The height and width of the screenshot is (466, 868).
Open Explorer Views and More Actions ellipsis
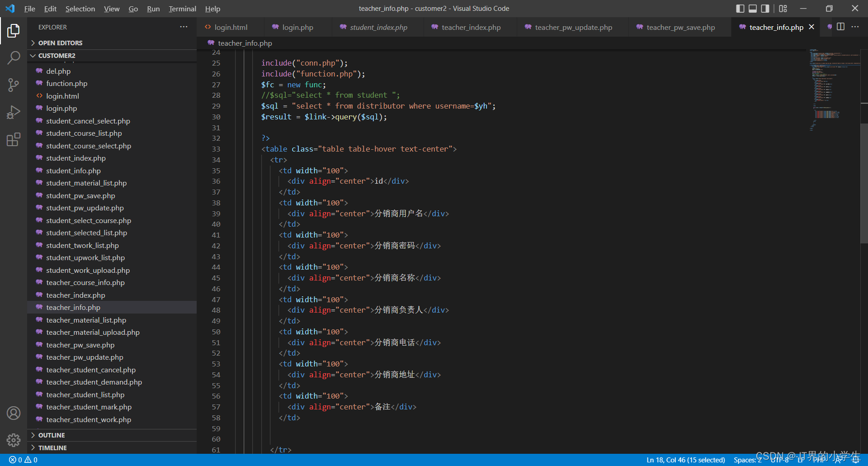pyautogui.click(x=184, y=27)
